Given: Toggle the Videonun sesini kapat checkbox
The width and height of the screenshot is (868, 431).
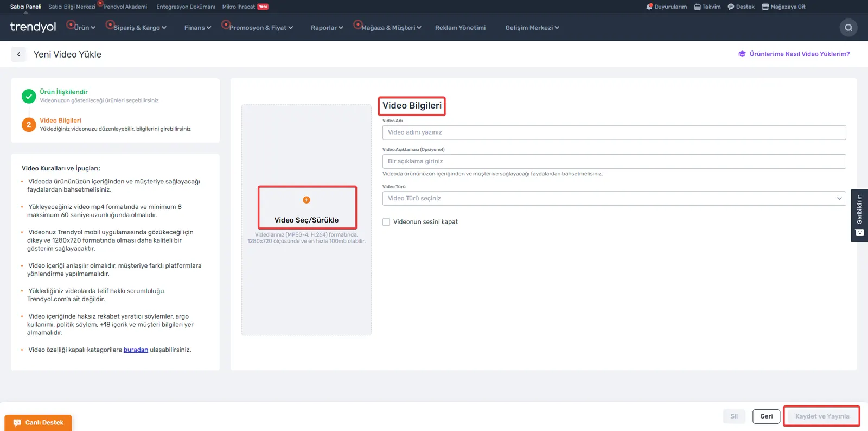Looking at the screenshot, I should coord(386,222).
